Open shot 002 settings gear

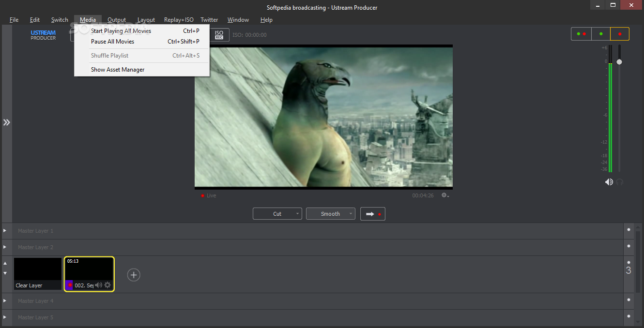[x=107, y=285]
